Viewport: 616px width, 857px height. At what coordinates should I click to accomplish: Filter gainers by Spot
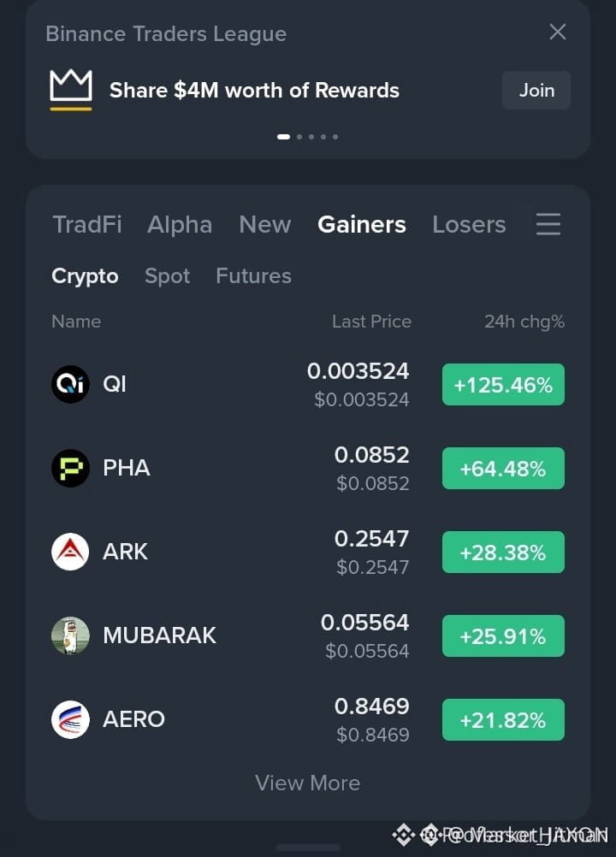pos(167,276)
